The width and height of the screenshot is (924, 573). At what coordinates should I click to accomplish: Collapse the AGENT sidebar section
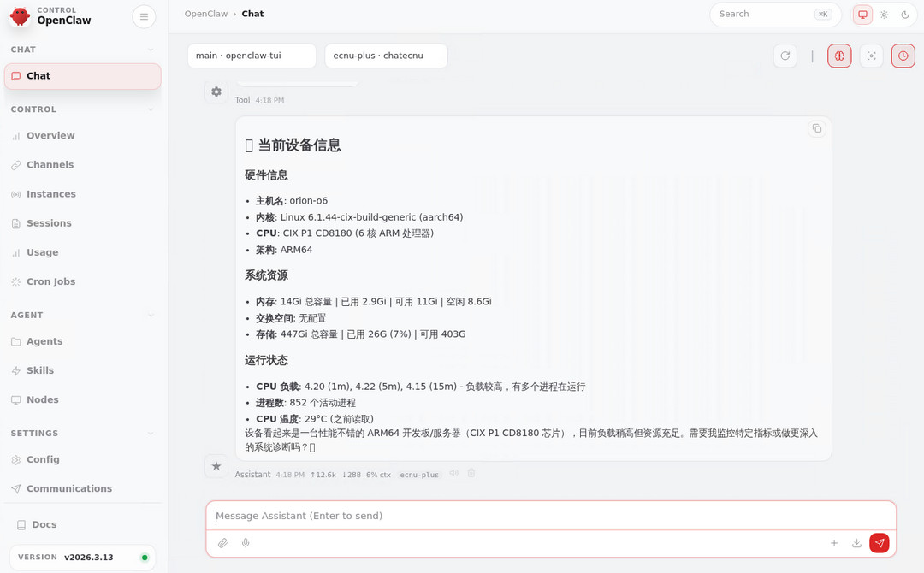pyautogui.click(x=82, y=315)
